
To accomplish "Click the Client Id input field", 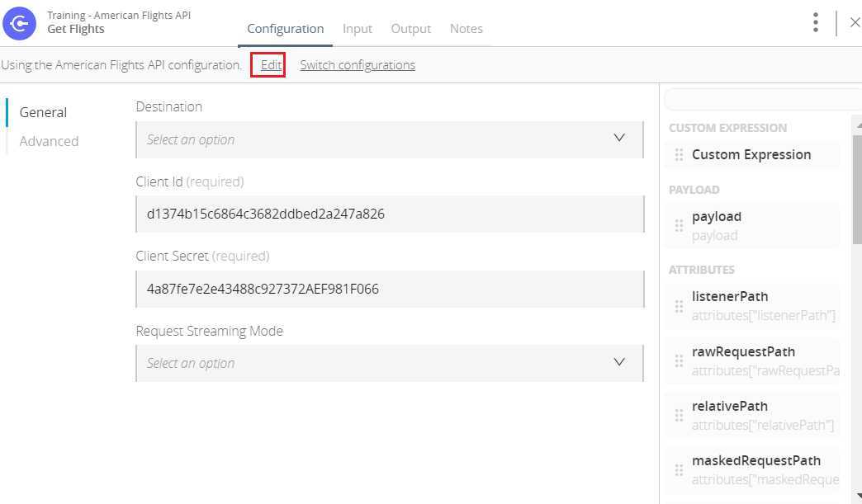I will (x=390, y=214).
